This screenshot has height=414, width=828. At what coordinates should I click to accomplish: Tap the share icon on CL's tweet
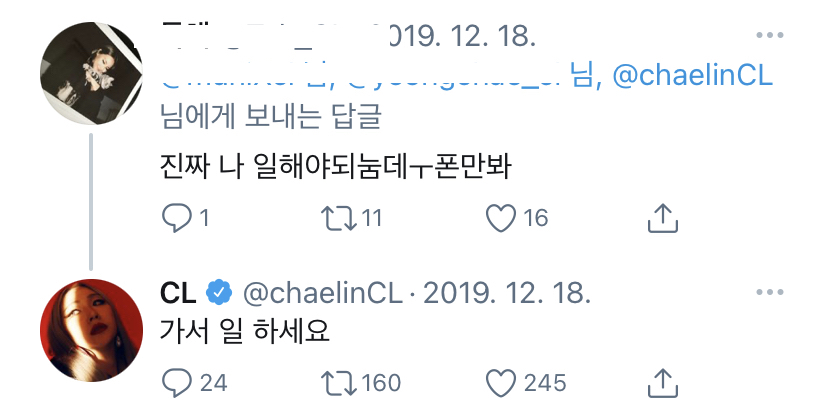tap(664, 381)
